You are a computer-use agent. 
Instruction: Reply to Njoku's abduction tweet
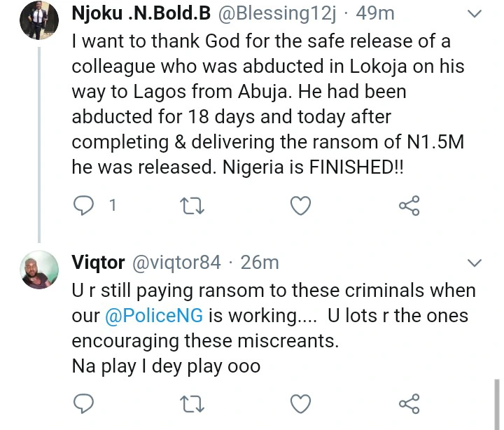(84, 205)
